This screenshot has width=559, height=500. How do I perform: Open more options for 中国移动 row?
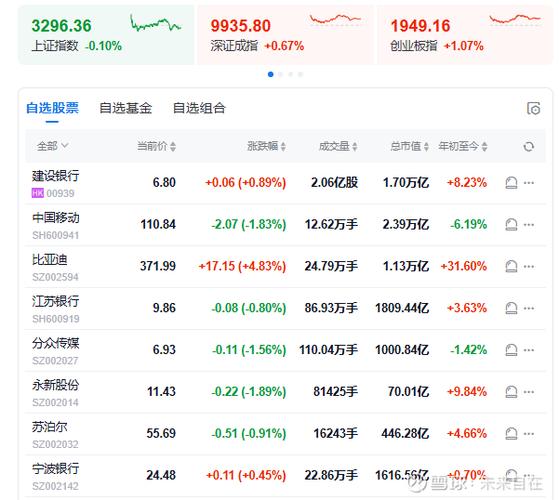(529, 225)
